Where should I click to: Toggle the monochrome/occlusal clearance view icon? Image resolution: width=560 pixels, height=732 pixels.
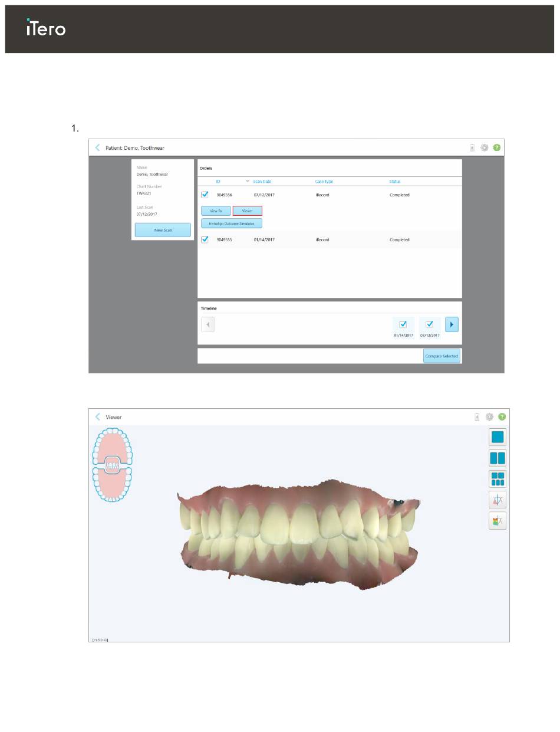498,500
